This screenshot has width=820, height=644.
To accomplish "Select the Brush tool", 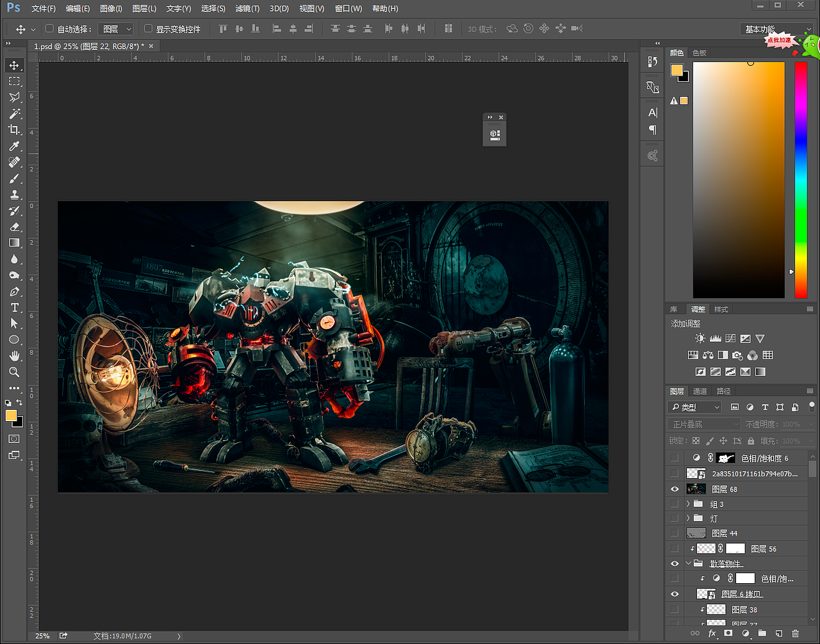I will coord(14,179).
